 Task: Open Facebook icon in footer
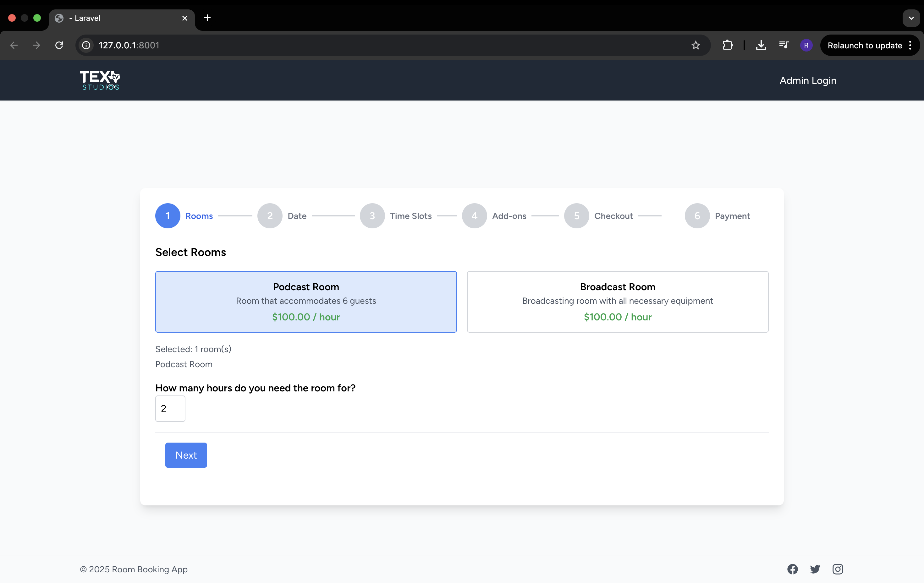[792, 569]
